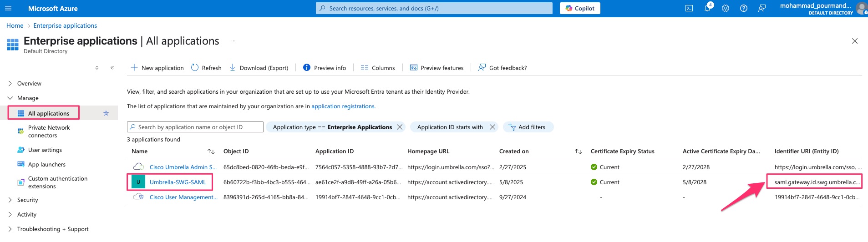Screen dimensions: 868x242
Task: Expand the Security section
Action: pos(10,200)
